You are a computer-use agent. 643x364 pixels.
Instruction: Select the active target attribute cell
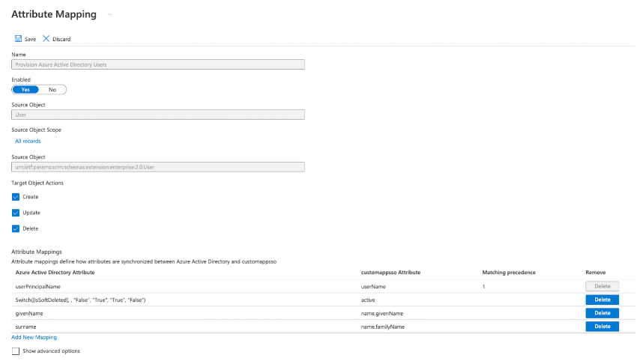click(368, 300)
